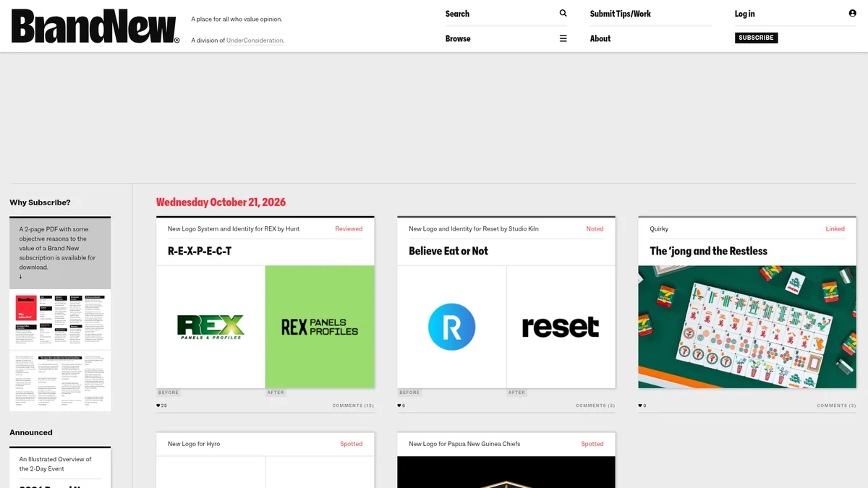Click the old REX logo before image
Image resolution: width=868 pixels, height=488 pixels.
[x=210, y=327]
